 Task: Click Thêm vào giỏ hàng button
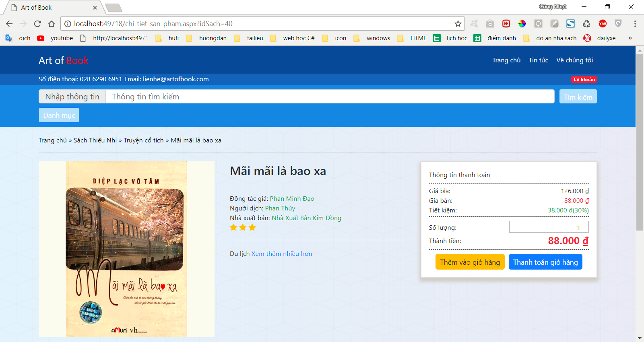pos(470,262)
